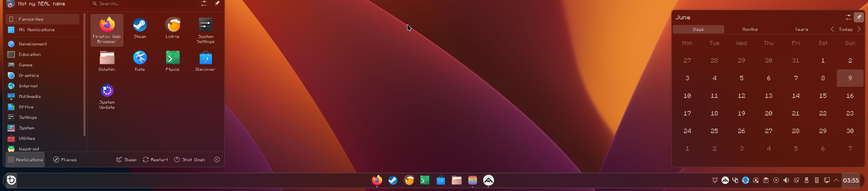868x191 pixels.
Task: Expand more session options arrow beside Shut Down
Action: tap(217, 160)
